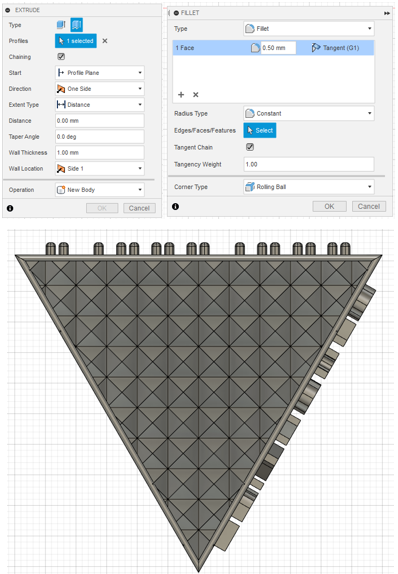This screenshot has width=398, height=574.
Task: Click OK in the Fillet dialog
Action: tap(330, 206)
